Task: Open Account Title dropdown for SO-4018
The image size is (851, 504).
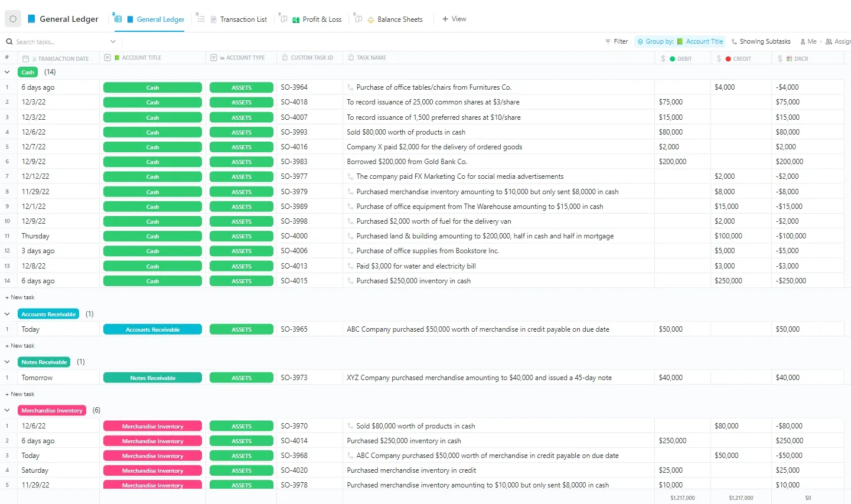Action: tap(152, 102)
